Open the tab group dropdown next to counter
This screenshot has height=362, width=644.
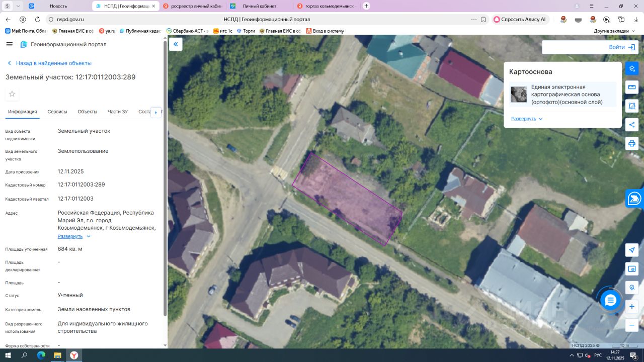pos(19,6)
